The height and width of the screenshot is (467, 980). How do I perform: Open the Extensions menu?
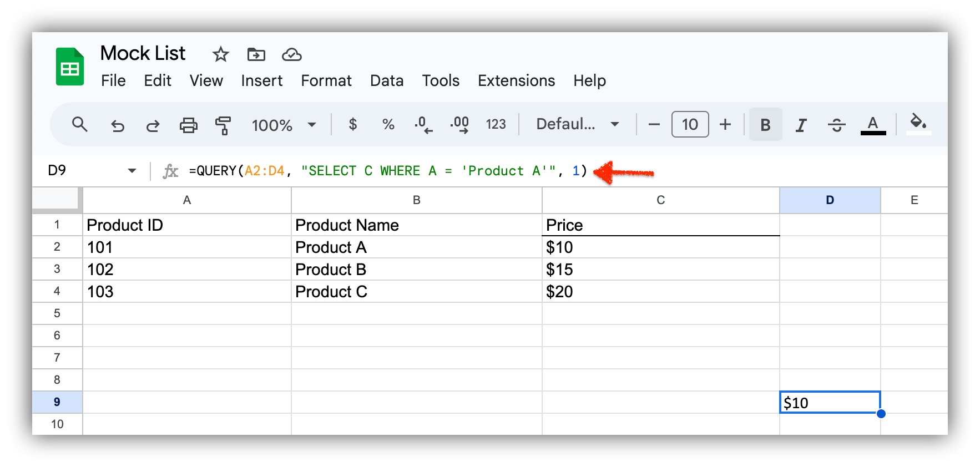click(x=516, y=81)
